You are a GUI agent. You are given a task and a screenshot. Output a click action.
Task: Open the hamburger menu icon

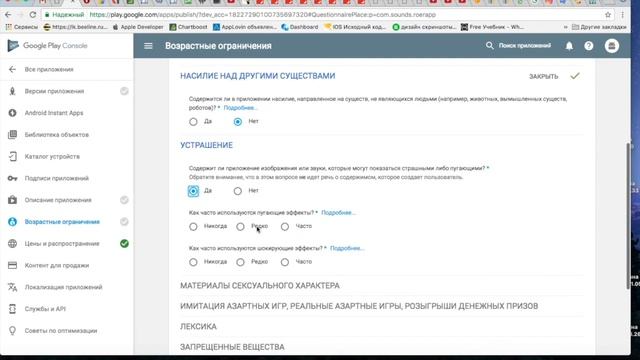pyautogui.click(x=148, y=46)
